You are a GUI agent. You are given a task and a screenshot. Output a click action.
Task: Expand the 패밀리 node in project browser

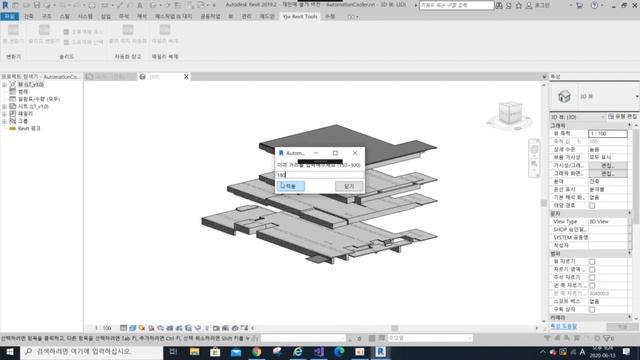point(4,114)
